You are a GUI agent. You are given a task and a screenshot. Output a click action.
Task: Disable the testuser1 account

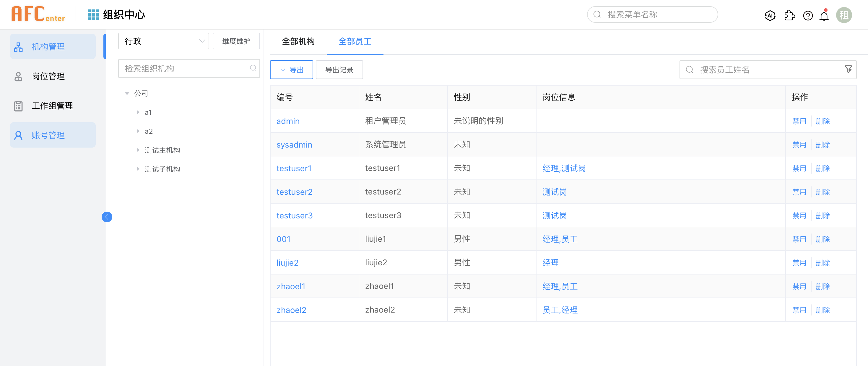click(799, 168)
